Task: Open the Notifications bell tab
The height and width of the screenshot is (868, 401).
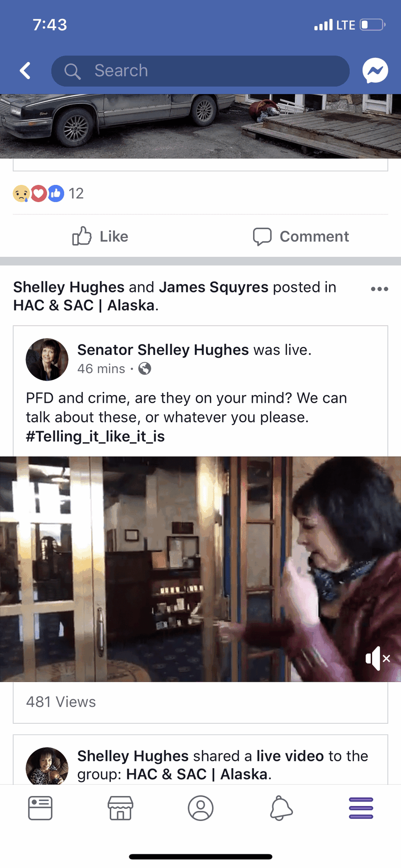Action: click(x=281, y=808)
